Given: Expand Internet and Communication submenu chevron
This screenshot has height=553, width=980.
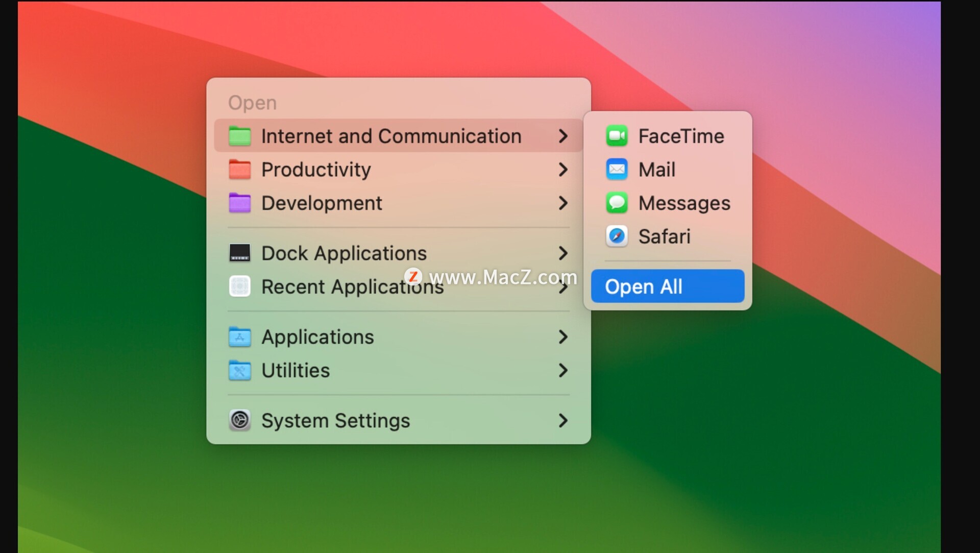Looking at the screenshot, I should 563,136.
